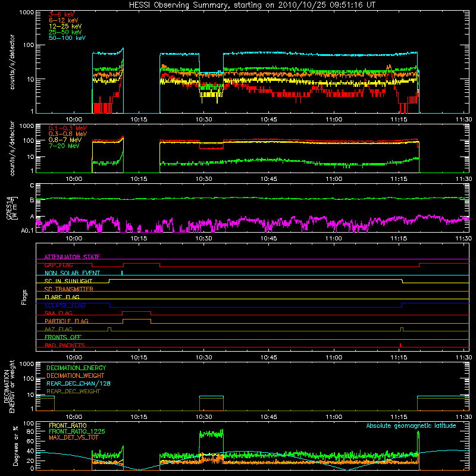Click the 0.1-0.3 MeV legend label
Screen dimensions: 476x476
[68, 128]
